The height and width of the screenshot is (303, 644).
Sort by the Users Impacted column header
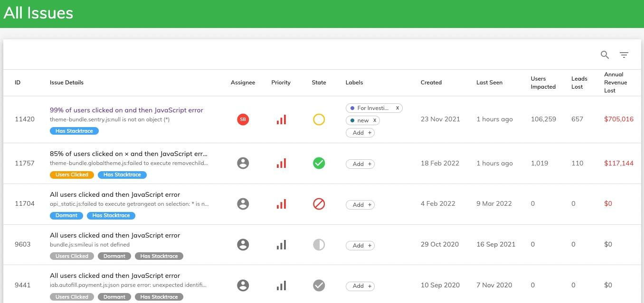pyautogui.click(x=543, y=83)
